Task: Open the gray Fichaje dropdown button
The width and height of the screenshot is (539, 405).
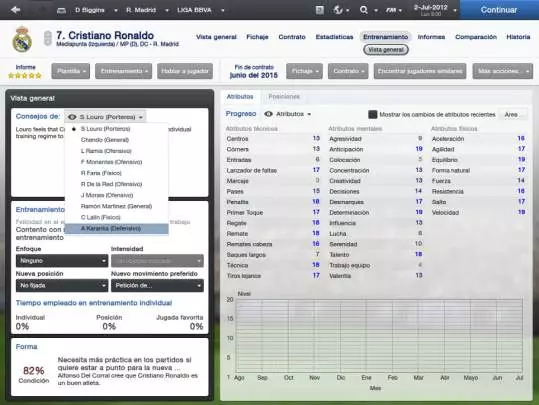Action: [304, 71]
